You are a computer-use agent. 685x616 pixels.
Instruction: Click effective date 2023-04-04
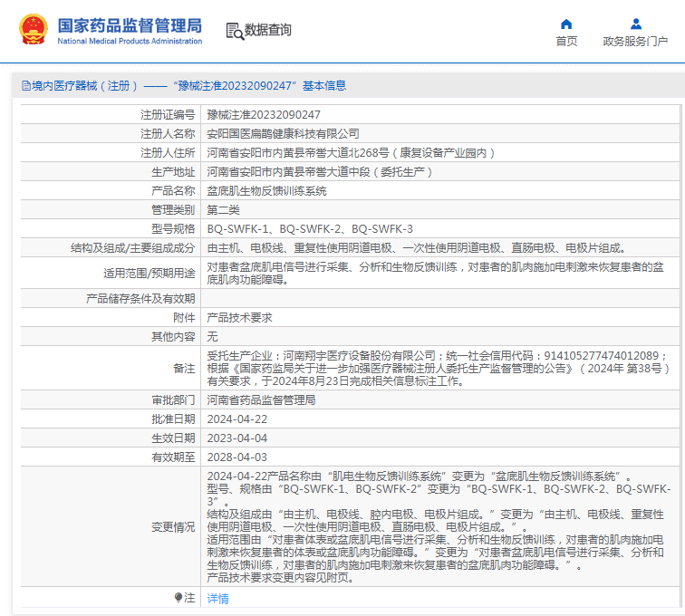(x=236, y=438)
